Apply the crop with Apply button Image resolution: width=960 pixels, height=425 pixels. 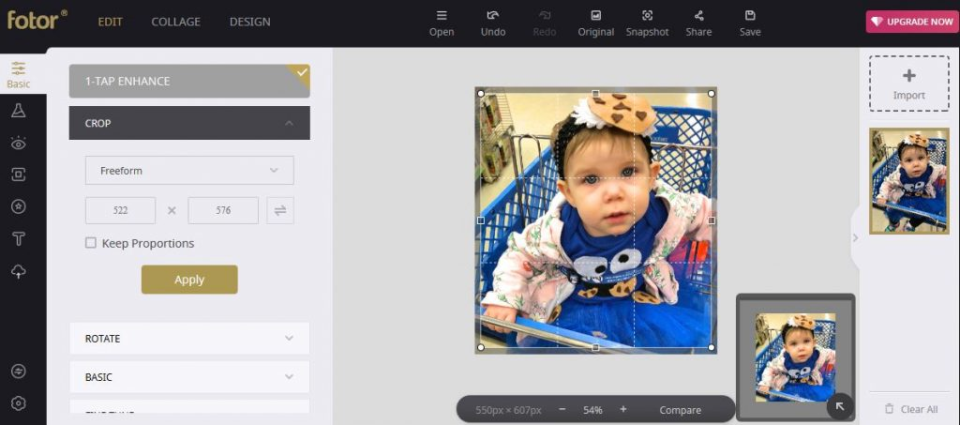point(189,279)
